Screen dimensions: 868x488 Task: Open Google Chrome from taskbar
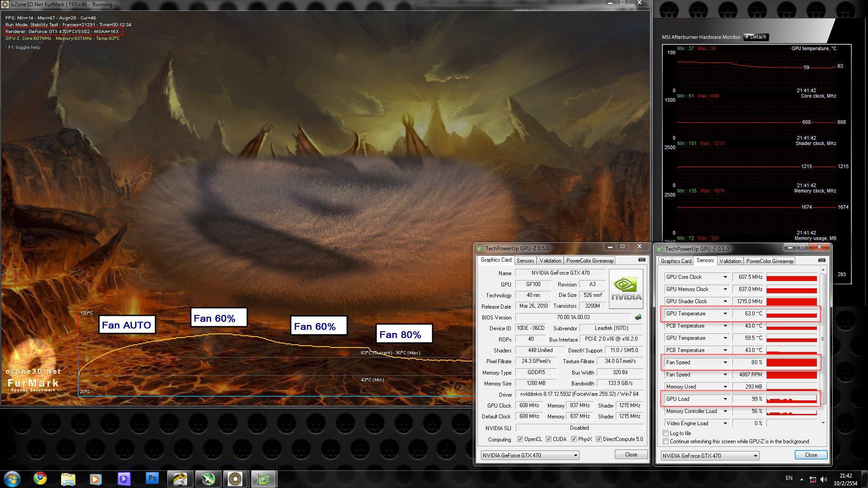click(40, 479)
